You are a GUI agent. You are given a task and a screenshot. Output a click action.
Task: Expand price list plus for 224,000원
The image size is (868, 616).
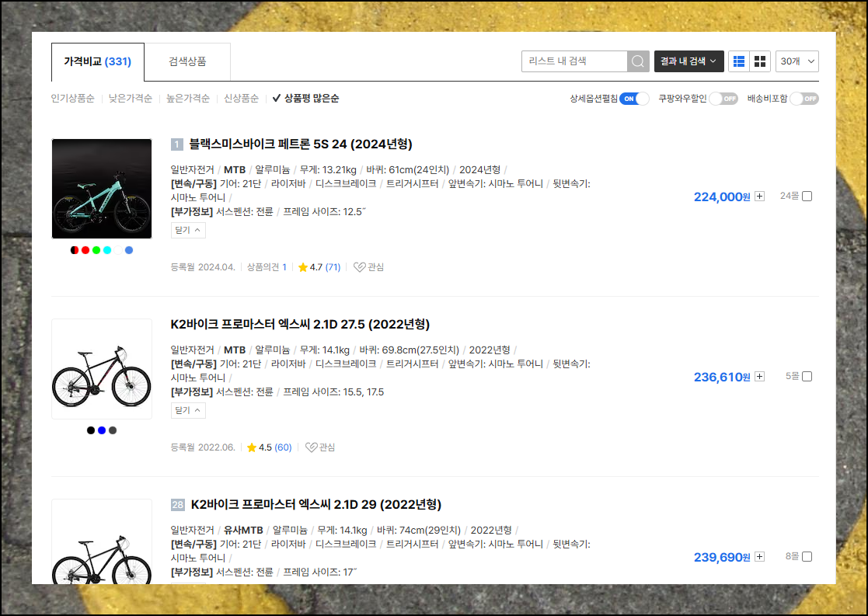pos(759,197)
